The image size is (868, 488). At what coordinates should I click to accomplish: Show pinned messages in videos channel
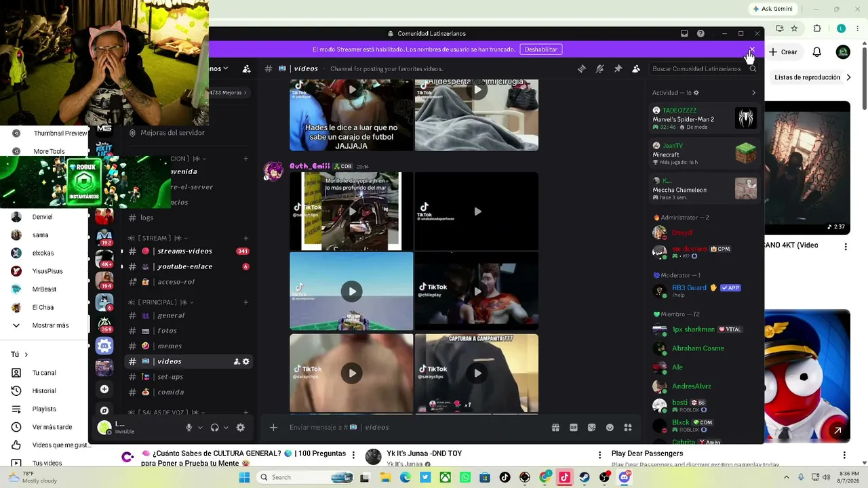coord(618,68)
